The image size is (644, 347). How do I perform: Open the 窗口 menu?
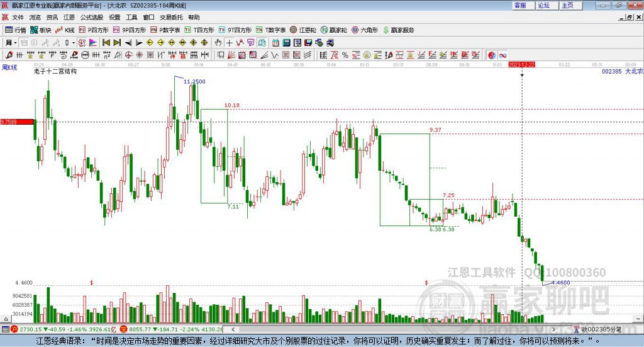(x=148, y=17)
